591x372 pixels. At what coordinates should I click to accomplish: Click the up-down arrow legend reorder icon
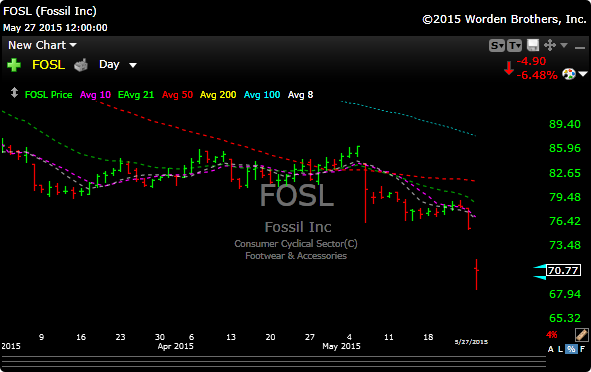14,93
